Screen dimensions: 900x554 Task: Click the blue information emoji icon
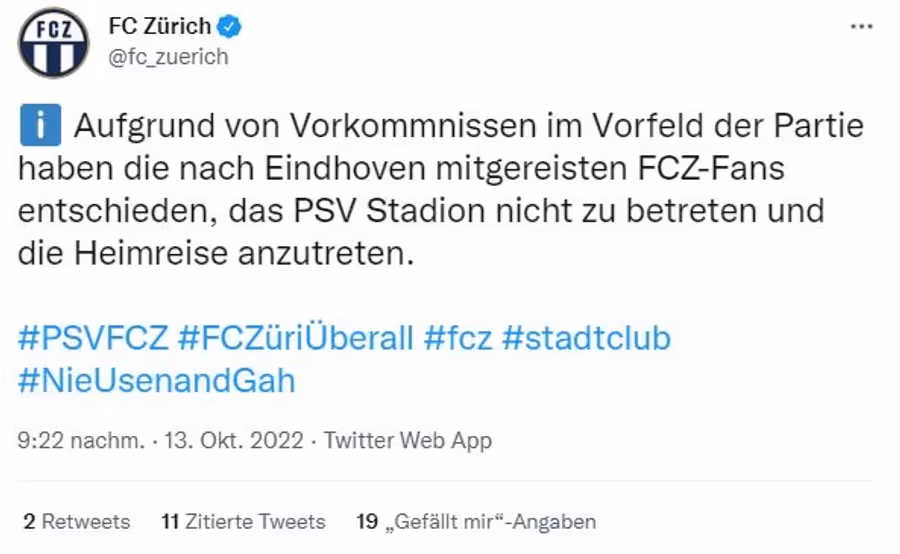(x=40, y=125)
